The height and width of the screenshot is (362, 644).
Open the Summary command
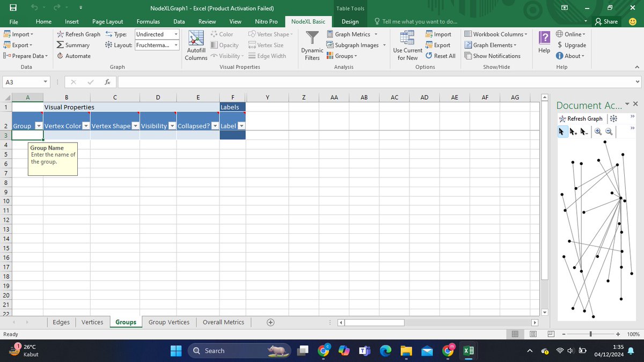[x=74, y=45]
